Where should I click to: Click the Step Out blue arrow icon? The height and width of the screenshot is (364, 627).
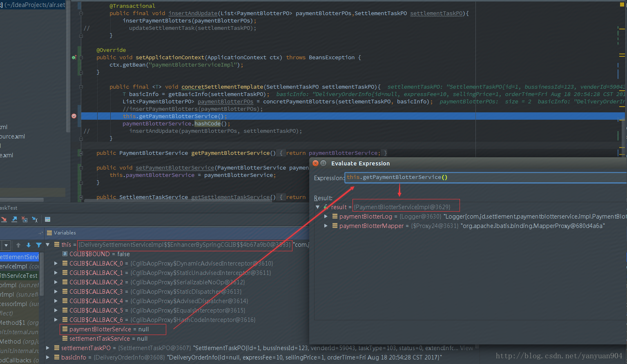(x=14, y=219)
